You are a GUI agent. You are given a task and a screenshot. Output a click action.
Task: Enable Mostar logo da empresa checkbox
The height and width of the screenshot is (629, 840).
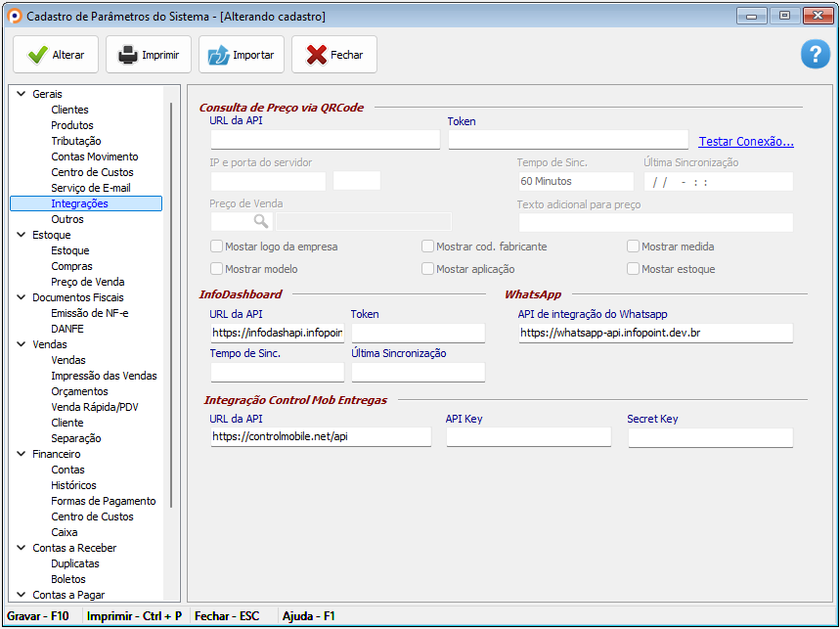tap(216, 247)
